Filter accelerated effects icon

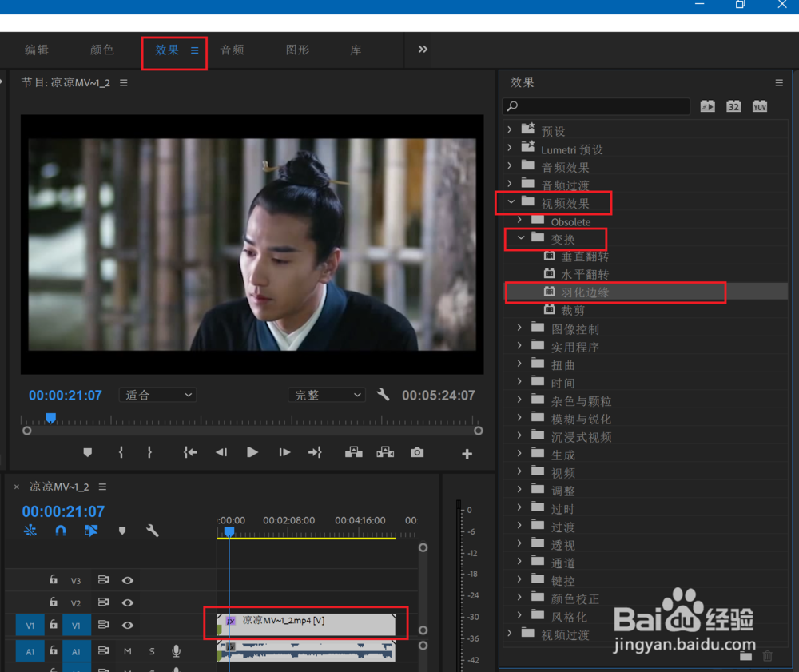(707, 106)
